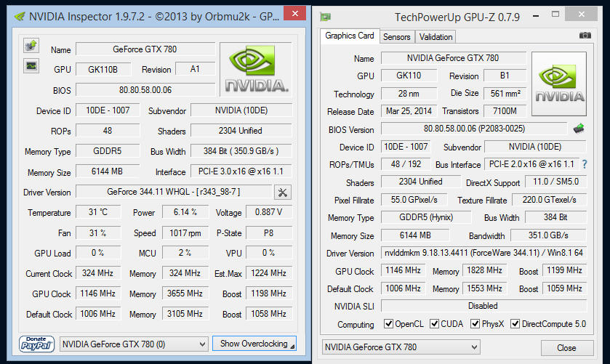The height and width of the screenshot is (364, 610).
Task: Click the Pixel Fillrate value 55.0 GPixel/s
Action: coord(414,200)
